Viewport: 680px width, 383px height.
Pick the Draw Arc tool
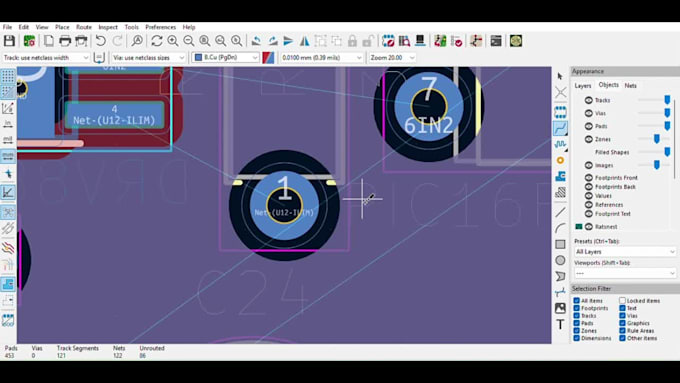pos(560,228)
